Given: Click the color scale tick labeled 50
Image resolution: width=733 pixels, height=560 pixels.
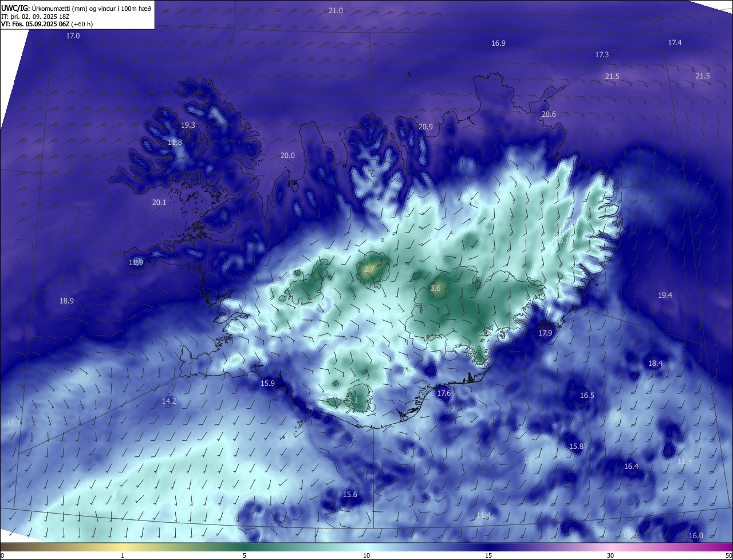Looking at the screenshot, I should point(728,555).
